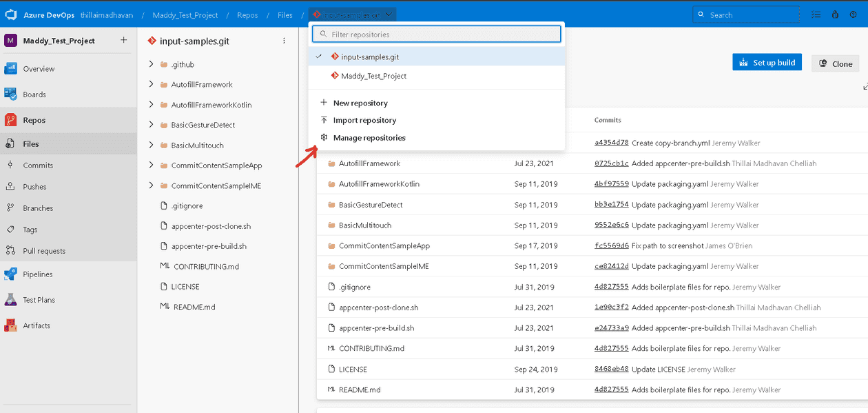
Task: Click the global Search box
Action: pos(745,14)
